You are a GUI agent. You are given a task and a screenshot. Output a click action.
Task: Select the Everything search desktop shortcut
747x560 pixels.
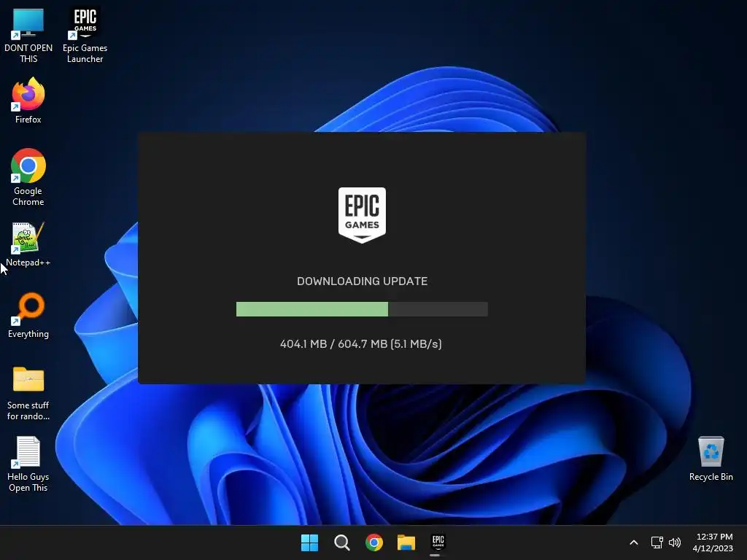[x=28, y=315]
